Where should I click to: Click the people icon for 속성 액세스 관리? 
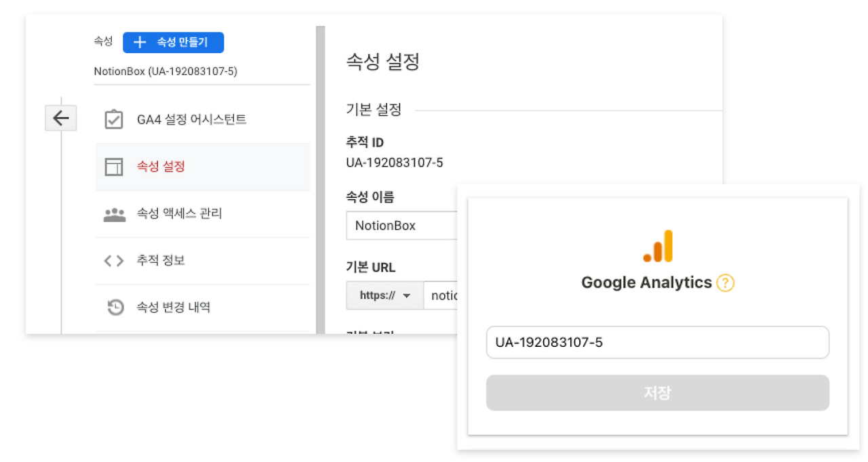click(x=114, y=214)
